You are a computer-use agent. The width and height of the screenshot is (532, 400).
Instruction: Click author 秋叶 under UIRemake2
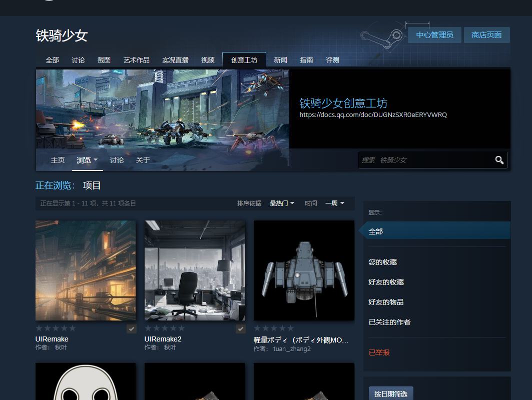point(170,347)
